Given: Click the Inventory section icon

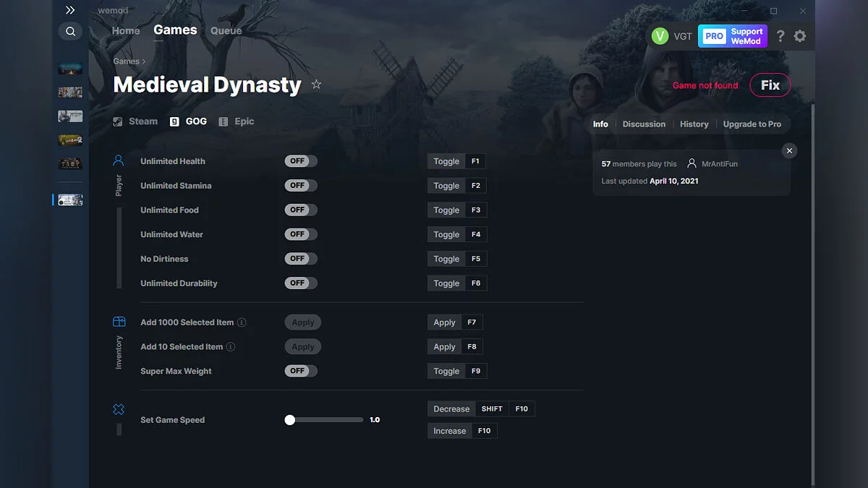Looking at the screenshot, I should (x=118, y=320).
